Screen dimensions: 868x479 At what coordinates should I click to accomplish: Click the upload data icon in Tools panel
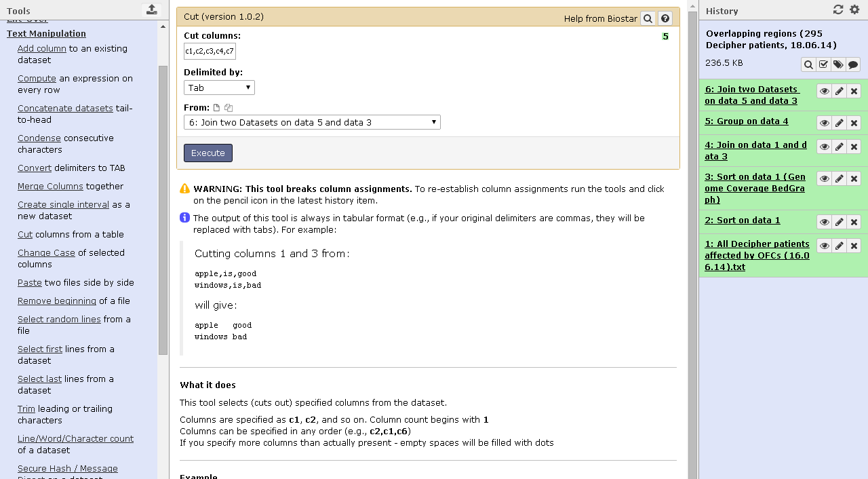tap(151, 9)
